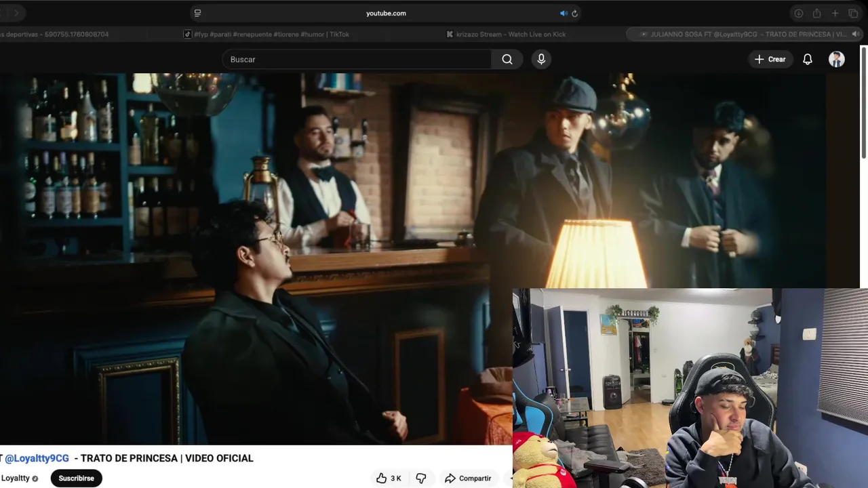This screenshot has width=868, height=488.
Task: Open the @Loyaltty9CG link in title
Action: [37, 458]
